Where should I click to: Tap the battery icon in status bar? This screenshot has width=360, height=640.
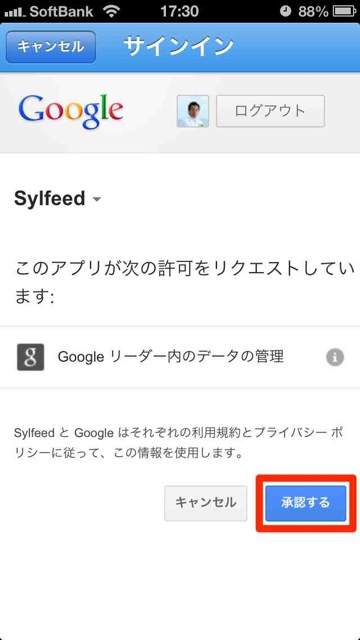tap(344, 11)
